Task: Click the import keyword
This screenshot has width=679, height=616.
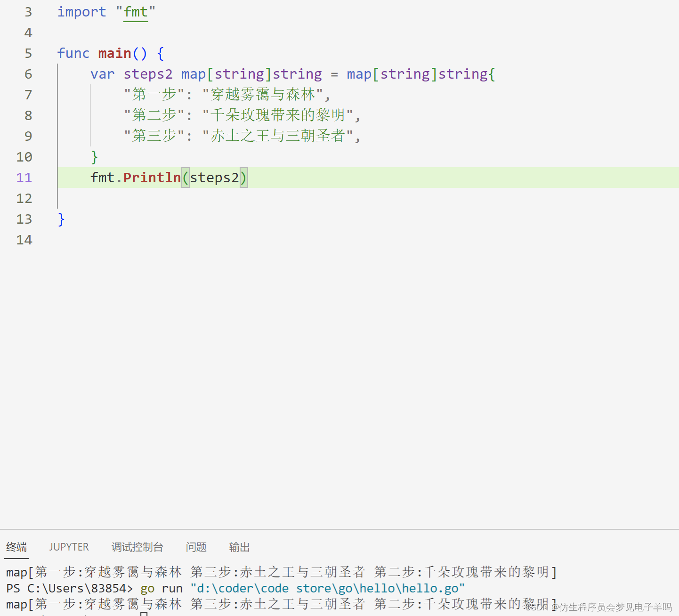Action: 81,12
